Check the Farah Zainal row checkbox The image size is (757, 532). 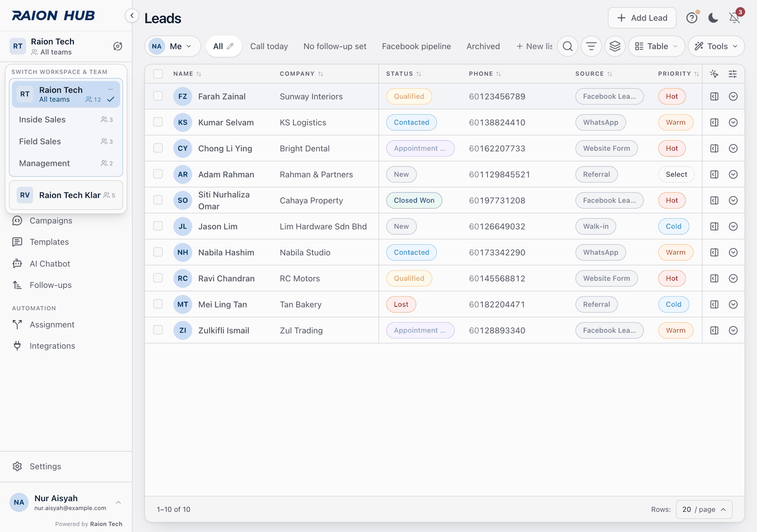click(x=158, y=96)
